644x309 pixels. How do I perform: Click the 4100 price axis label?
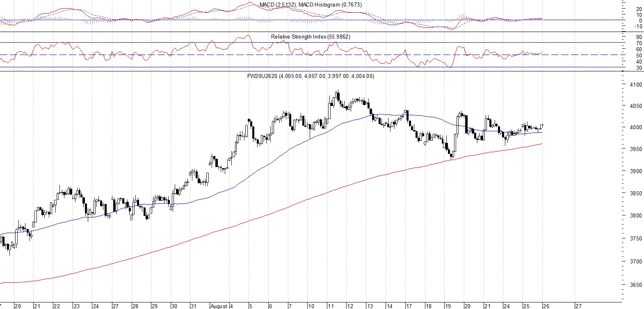[636, 85]
